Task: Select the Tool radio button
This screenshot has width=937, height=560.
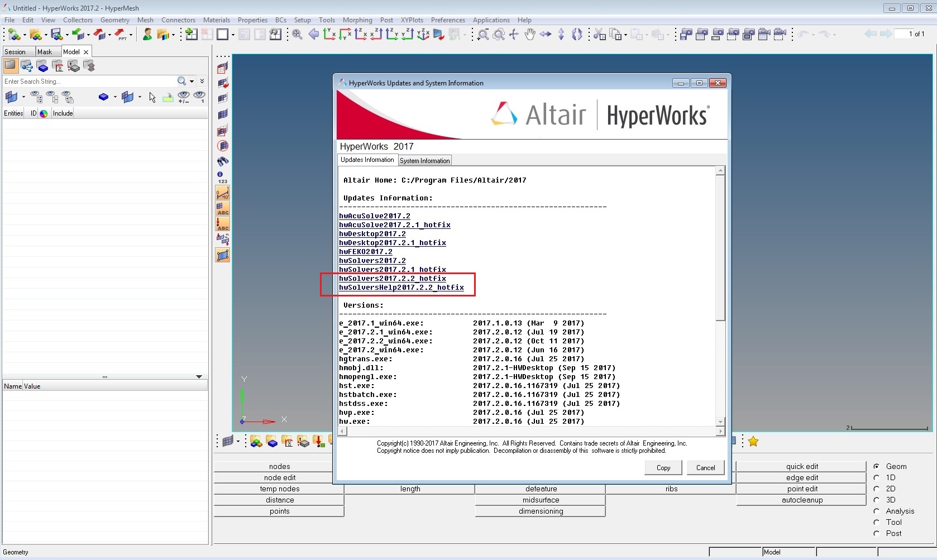Action: coord(877,522)
